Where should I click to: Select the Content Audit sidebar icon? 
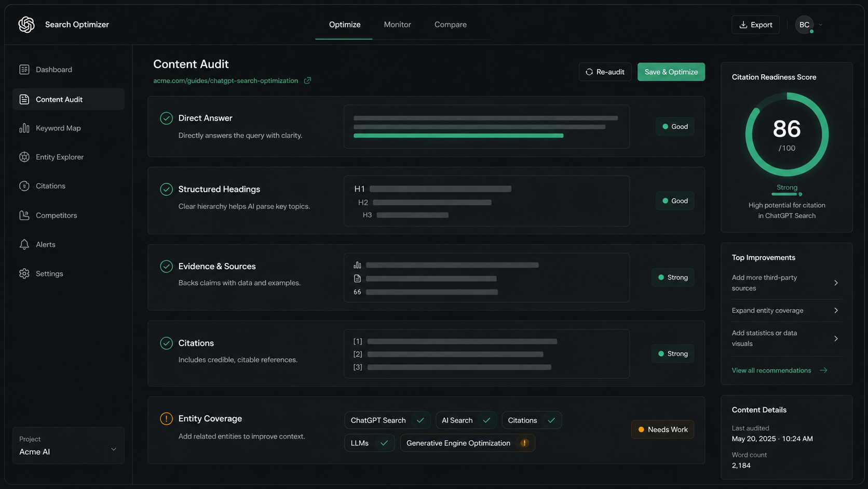point(24,99)
